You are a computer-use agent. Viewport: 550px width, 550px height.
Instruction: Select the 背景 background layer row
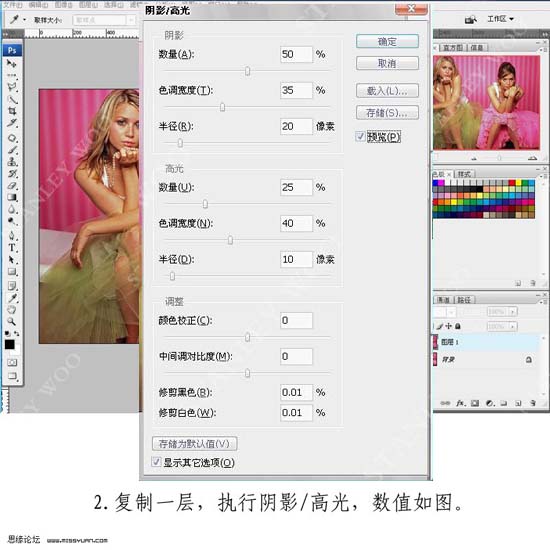[x=487, y=360]
